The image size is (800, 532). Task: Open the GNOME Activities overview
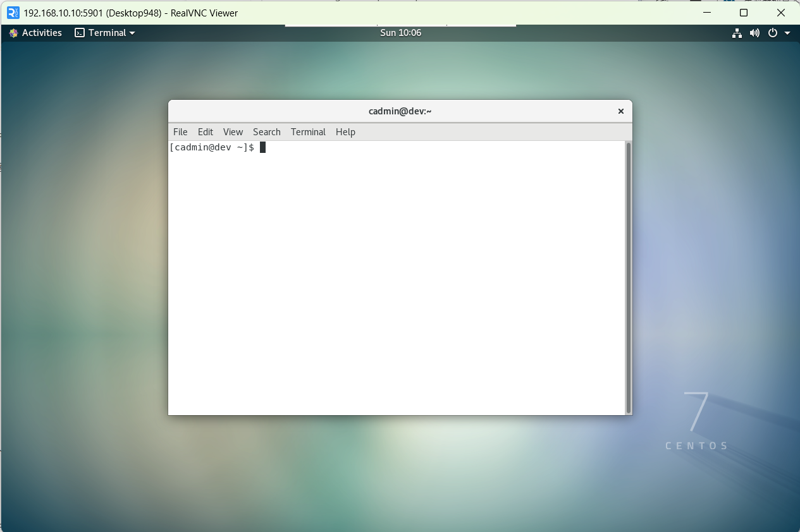[x=35, y=33]
